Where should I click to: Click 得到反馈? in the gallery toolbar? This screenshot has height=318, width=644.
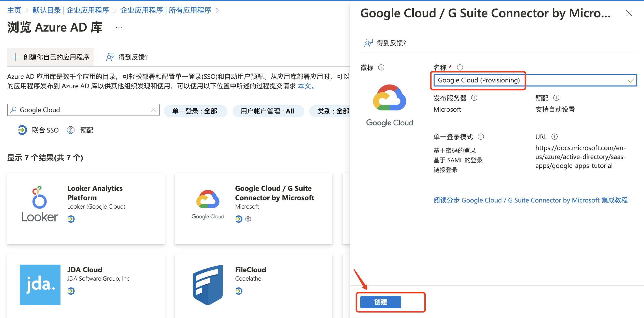(133, 57)
